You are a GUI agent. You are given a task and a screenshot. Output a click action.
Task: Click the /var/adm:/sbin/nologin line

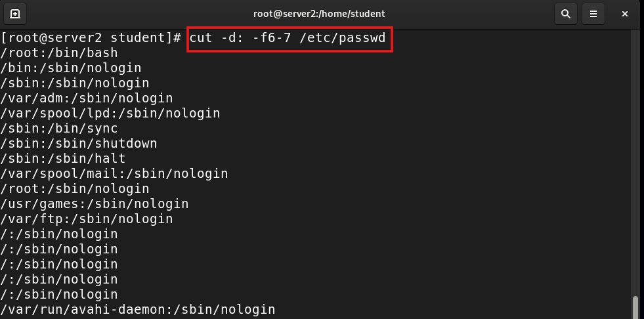pyautogui.click(x=87, y=98)
